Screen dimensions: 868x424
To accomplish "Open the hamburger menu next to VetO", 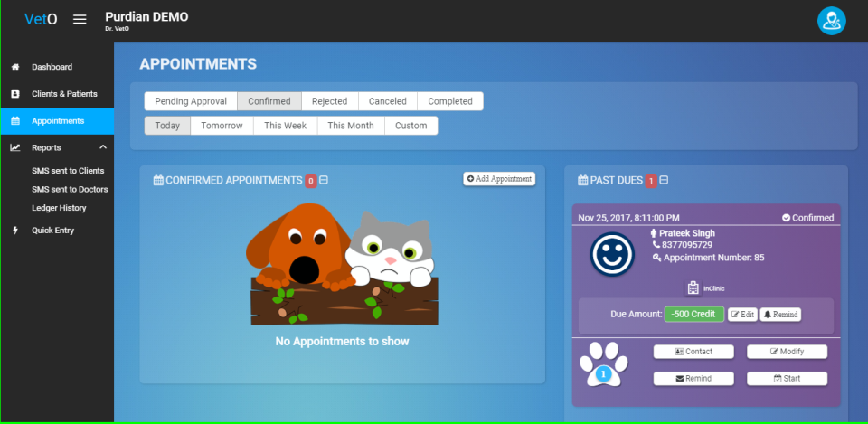I will 80,19.
